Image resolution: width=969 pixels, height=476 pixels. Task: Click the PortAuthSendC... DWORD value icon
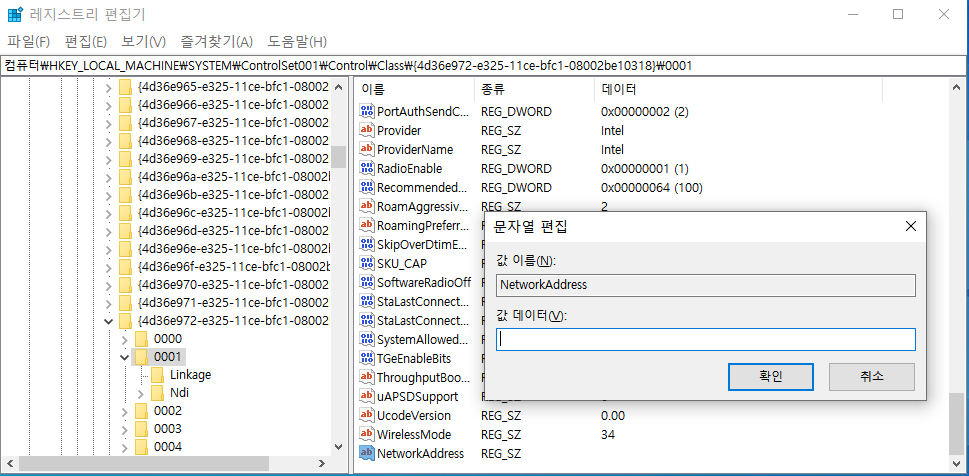click(x=367, y=112)
